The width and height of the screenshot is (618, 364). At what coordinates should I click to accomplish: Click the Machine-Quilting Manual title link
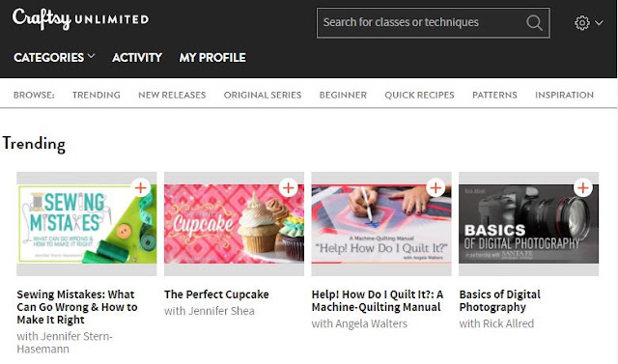[x=378, y=301]
